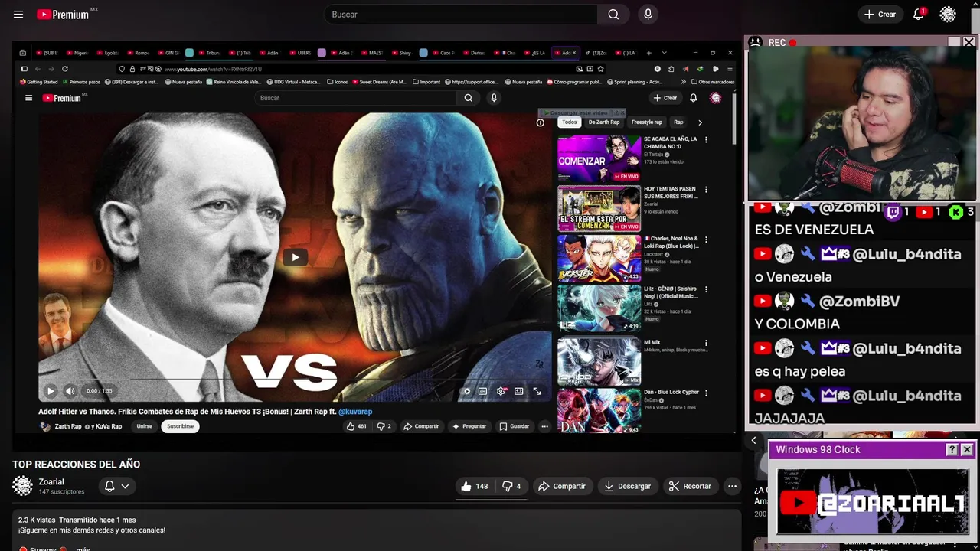Click the Zoarial channel avatar below the video
Viewport: 980px width, 551px height.
[x=23, y=486]
